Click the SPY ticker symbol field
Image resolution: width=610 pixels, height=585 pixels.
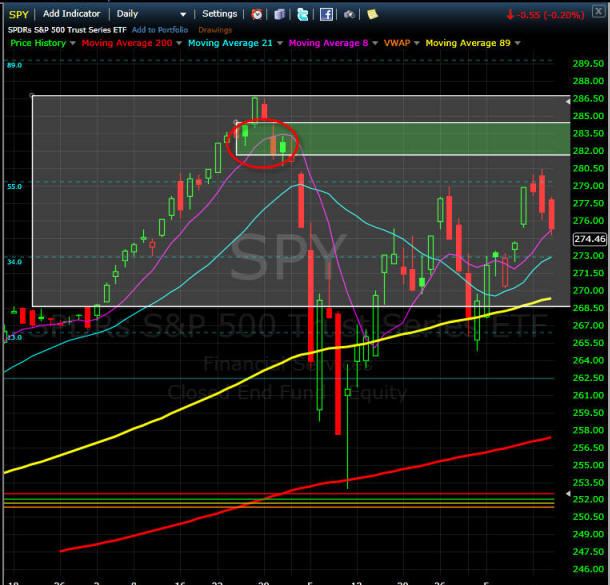click(x=19, y=14)
